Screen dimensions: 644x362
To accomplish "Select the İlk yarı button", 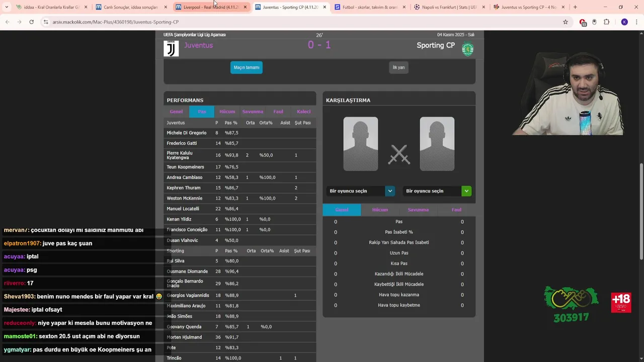I will (x=398, y=67).
